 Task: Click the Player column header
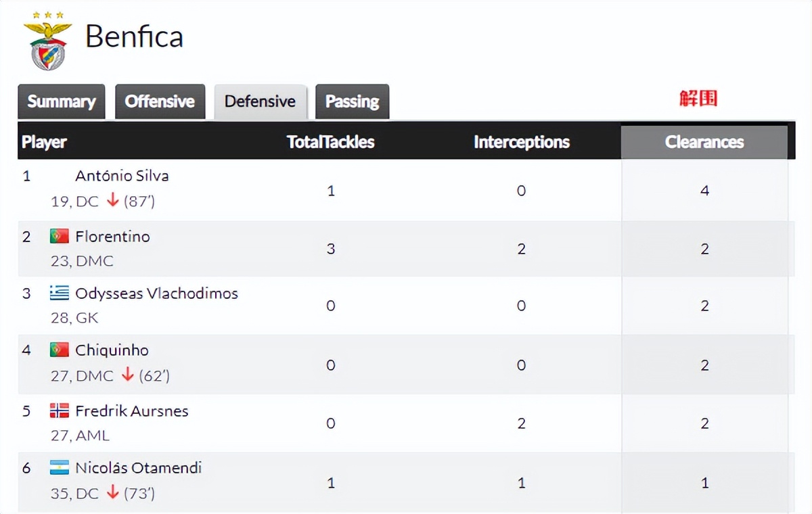click(44, 142)
